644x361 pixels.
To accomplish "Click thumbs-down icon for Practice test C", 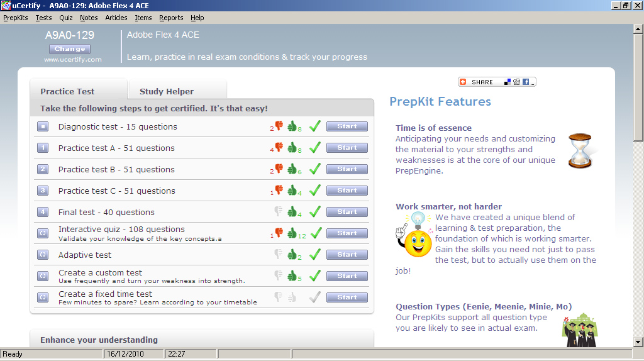I will click(x=279, y=190).
